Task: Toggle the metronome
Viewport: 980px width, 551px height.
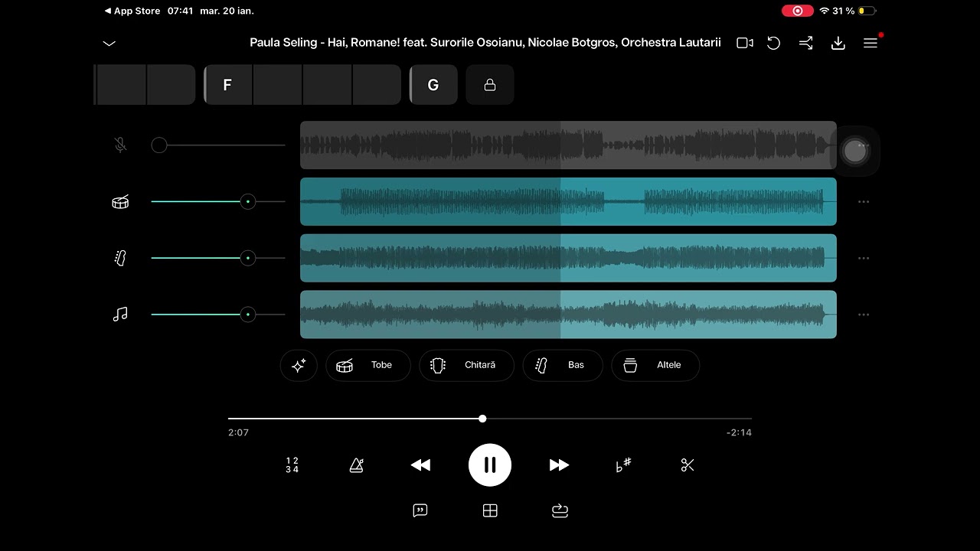Action: click(356, 465)
